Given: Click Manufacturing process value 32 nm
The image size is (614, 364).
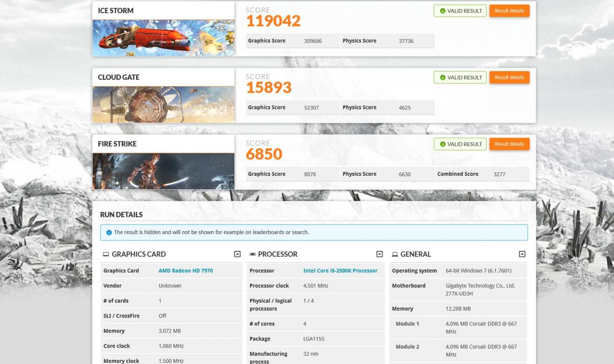Looking at the screenshot, I should 311,354.
